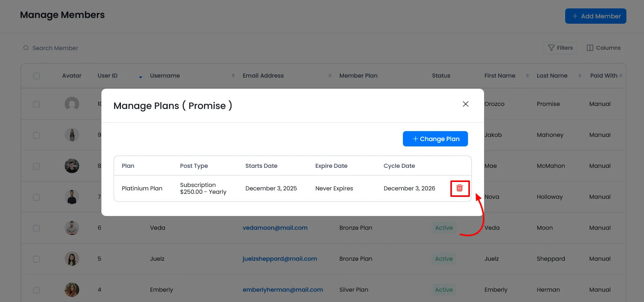
Task: Sort members by Last Name
Action: click(580, 76)
